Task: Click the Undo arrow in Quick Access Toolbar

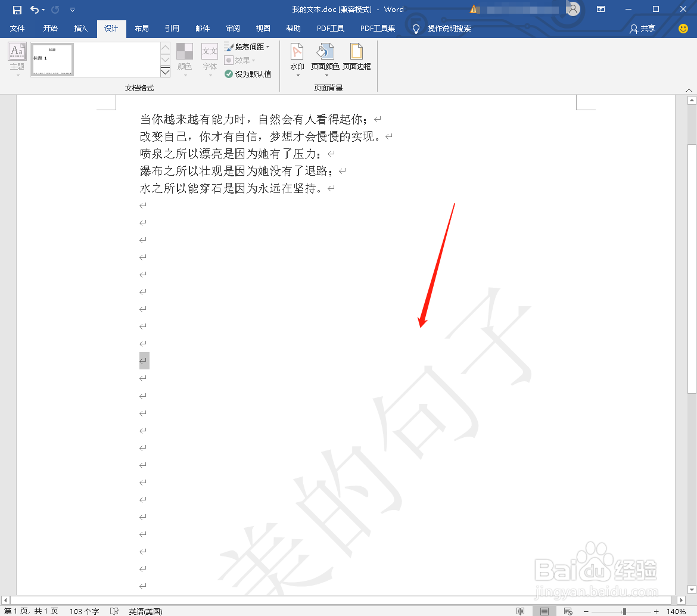Action: pos(33,9)
